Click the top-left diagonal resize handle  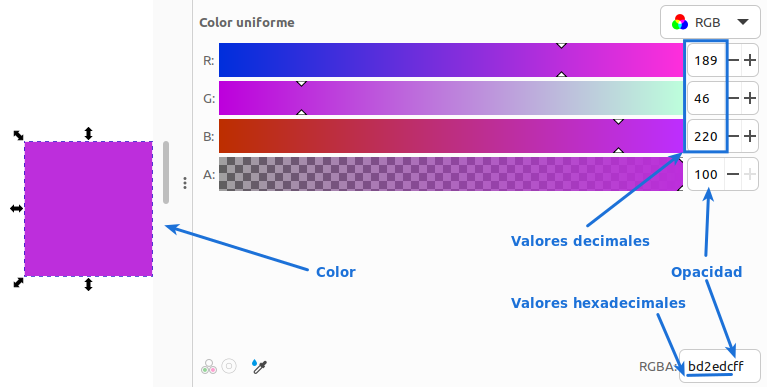(x=18, y=135)
